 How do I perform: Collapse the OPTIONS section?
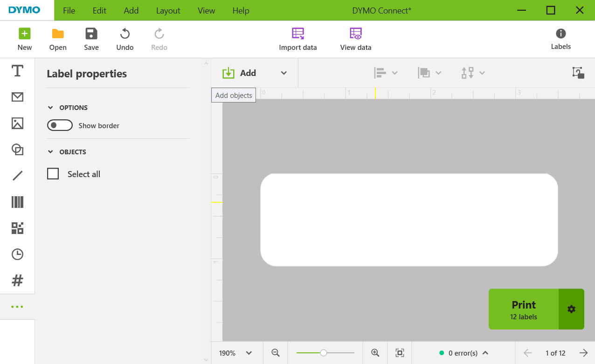[51, 108]
